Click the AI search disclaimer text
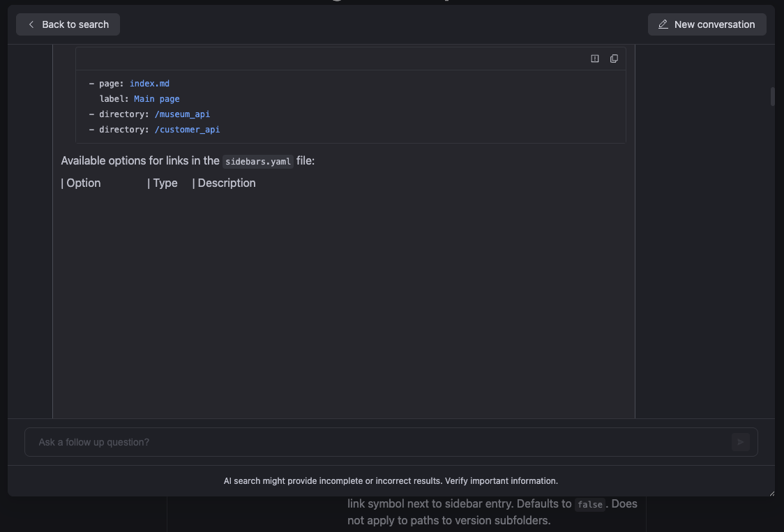 point(391,481)
